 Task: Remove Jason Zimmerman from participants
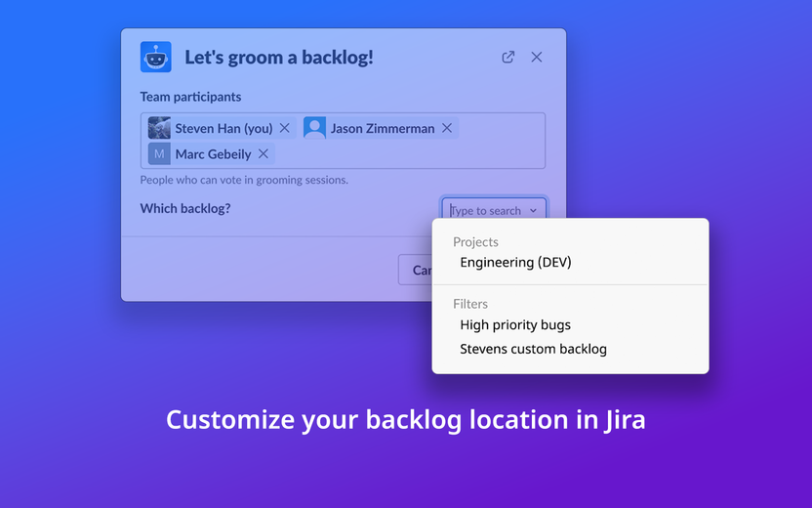447,128
